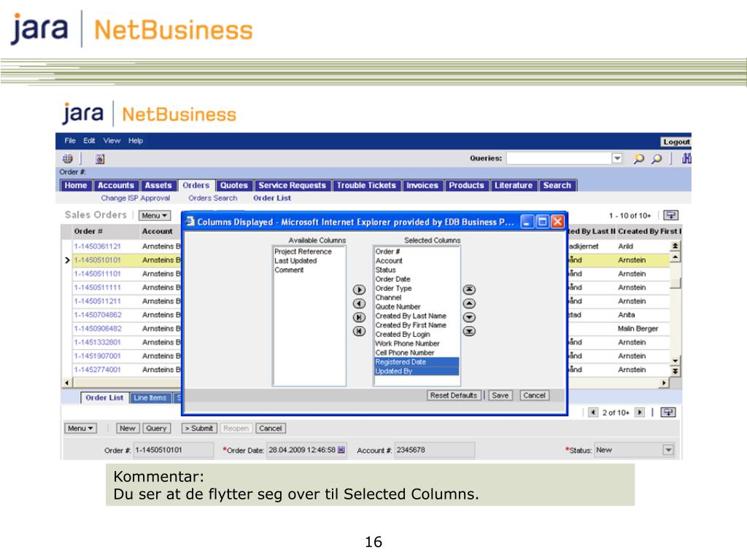Click Reset Defaults in Columns Displayed dialog
747x560 pixels.
[454, 395]
